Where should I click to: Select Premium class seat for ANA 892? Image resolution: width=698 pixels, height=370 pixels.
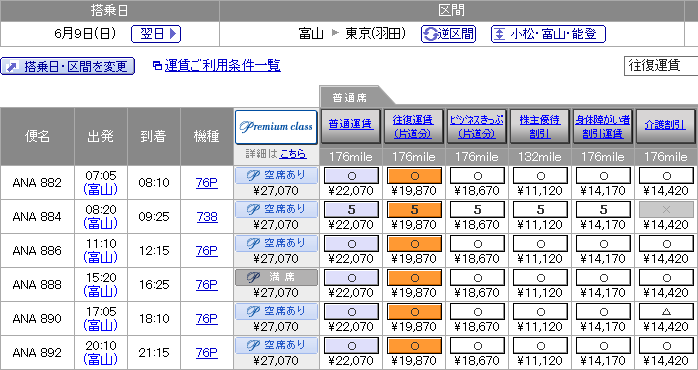276,345
